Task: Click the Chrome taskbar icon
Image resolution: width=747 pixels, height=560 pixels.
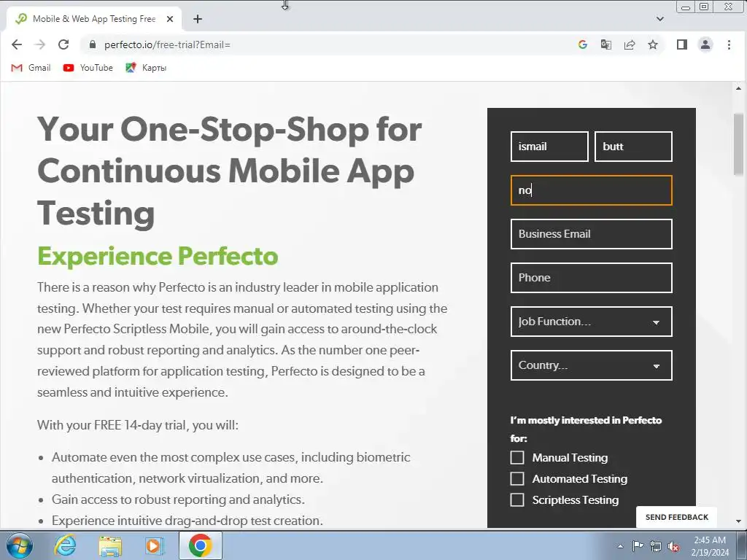Action: pyautogui.click(x=200, y=545)
